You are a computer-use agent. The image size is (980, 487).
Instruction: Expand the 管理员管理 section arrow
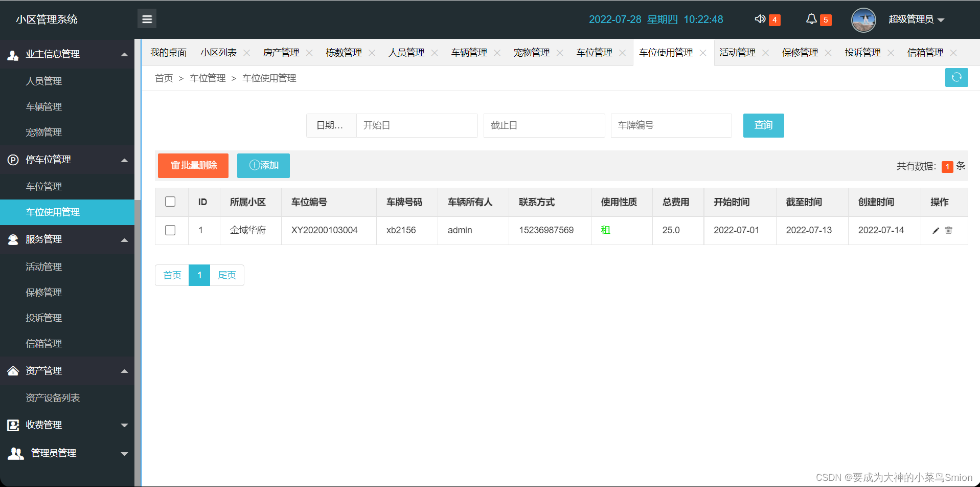[124, 454]
